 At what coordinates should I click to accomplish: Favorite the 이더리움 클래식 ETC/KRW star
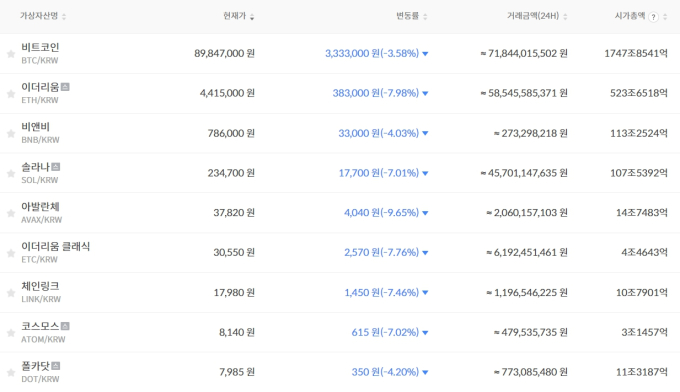coord(11,253)
